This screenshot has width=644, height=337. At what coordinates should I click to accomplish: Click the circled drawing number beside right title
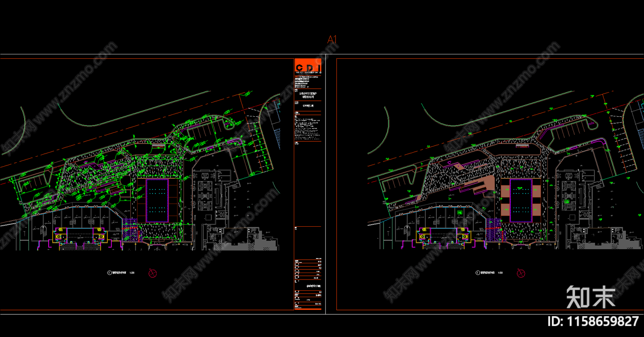[x=477, y=273]
